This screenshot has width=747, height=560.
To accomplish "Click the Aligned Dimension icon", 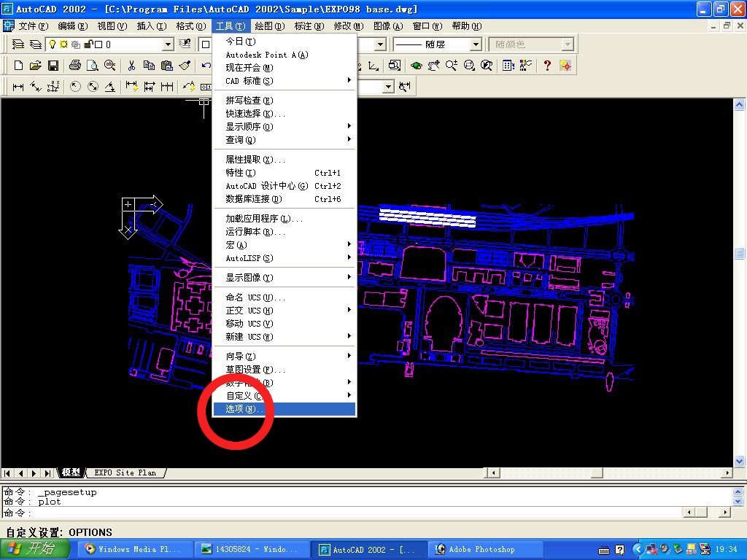I will [x=36, y=87].
